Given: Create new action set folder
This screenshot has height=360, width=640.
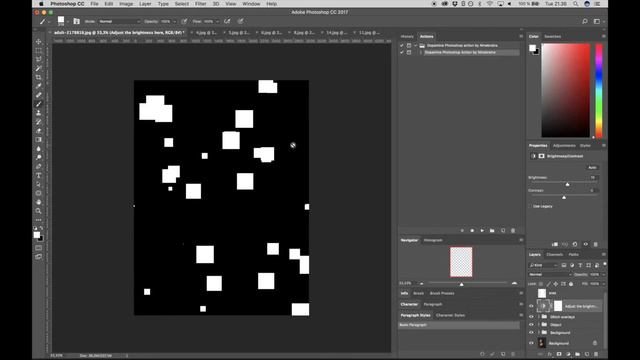Looking at the screenshot, I should coord(492,231).
